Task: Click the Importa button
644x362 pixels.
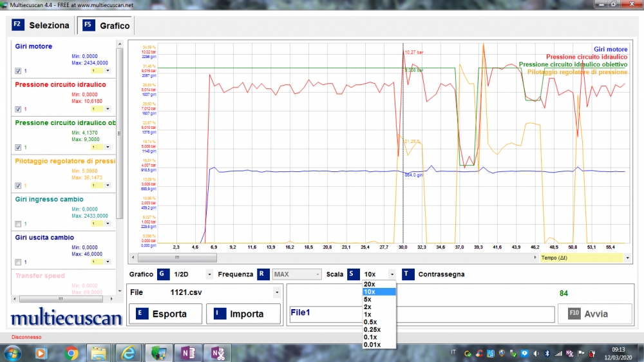Action: [x=243, y=314]
